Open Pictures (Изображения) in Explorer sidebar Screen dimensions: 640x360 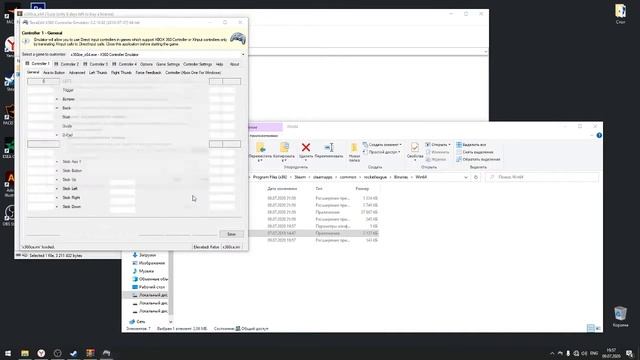pos(149,263)
